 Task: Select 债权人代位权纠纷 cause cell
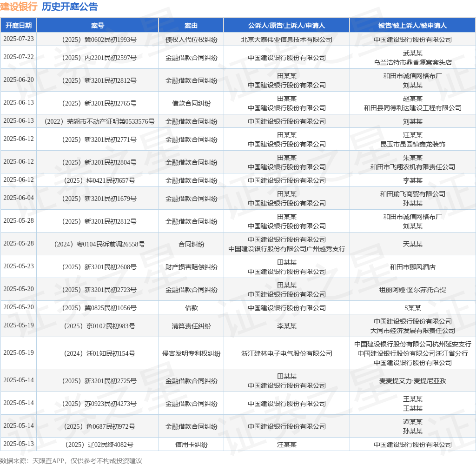coord(191,40)
